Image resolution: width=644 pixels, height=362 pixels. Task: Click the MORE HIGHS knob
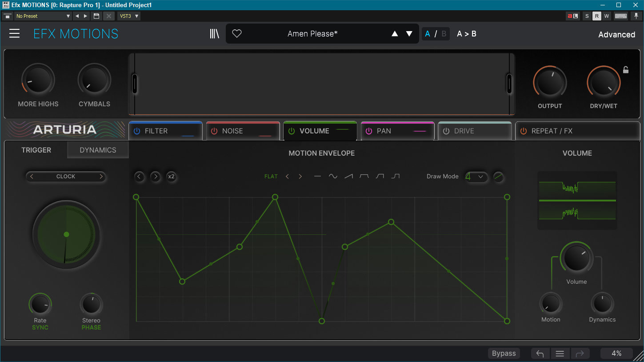pos(38,80)
